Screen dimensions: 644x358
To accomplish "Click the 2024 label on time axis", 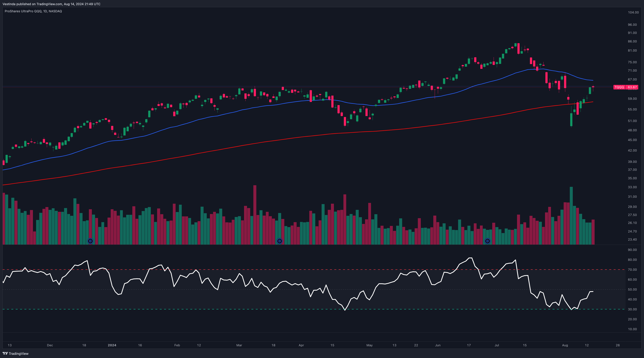I will tap(112, 345).
